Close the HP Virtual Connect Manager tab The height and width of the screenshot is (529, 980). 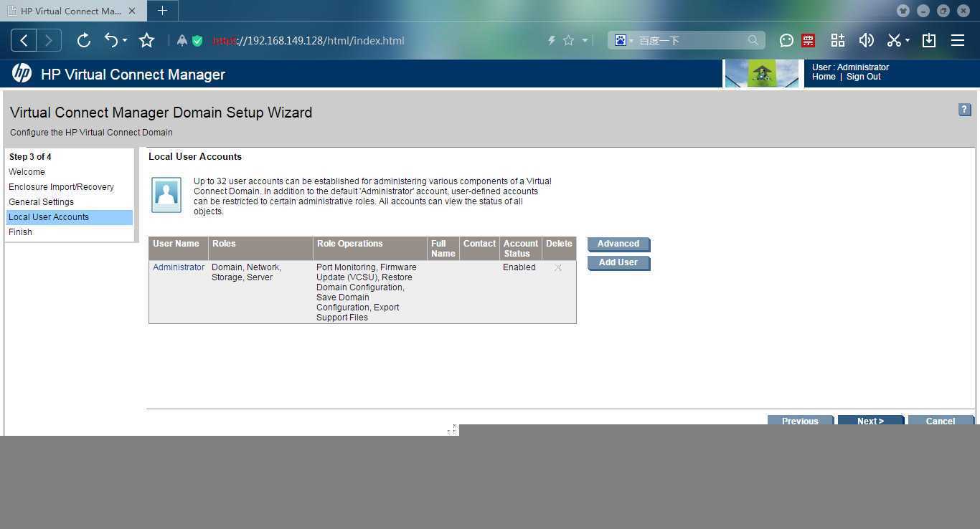pos(132,11)
